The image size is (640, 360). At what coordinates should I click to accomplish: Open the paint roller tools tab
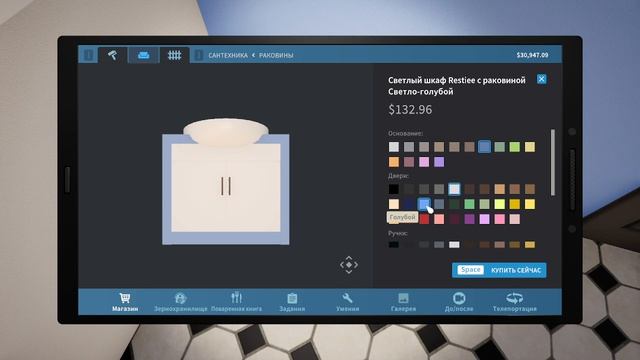click(x=113, y=55)
